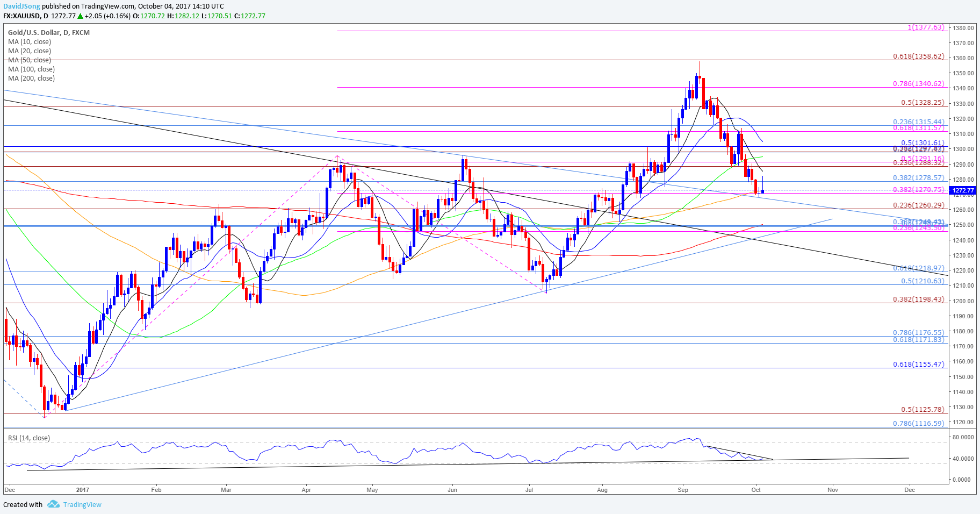Viewport: 980px width, 514px height.
Task: Click the 2017 label on time axis
Action: pos(82,490)
